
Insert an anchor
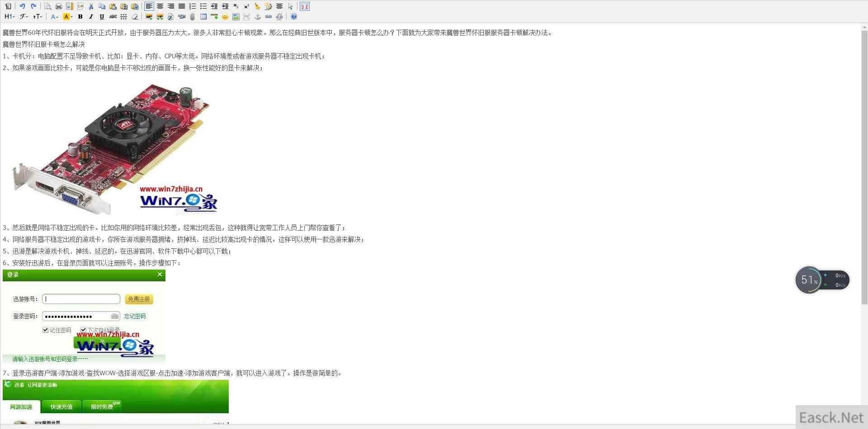click(258, 17)
